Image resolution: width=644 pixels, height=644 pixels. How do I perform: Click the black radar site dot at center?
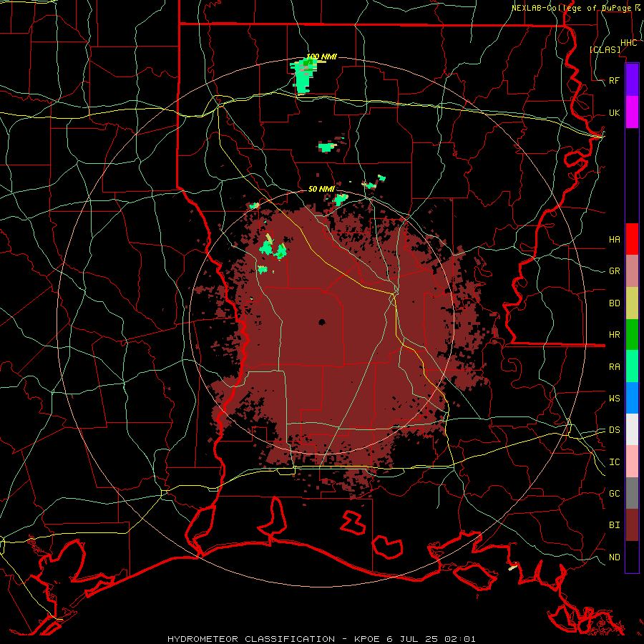point(321,323)
